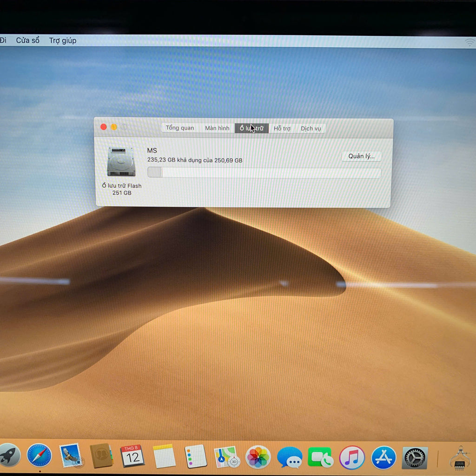Image resolution: width=476 pixels, height=476 pixels.
Task: Open iTunes music app in Dock
Action: tap(352, 457)
